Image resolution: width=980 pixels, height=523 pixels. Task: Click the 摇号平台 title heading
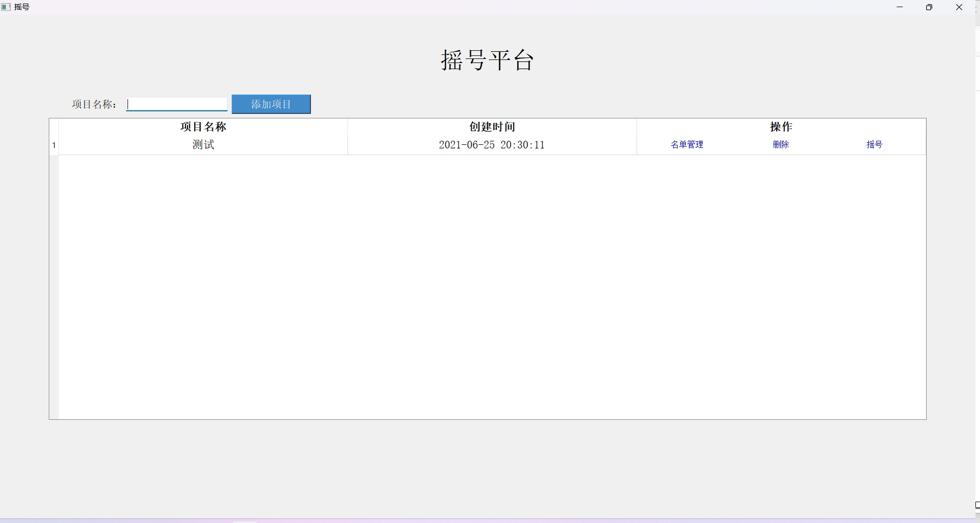(487, 60)
